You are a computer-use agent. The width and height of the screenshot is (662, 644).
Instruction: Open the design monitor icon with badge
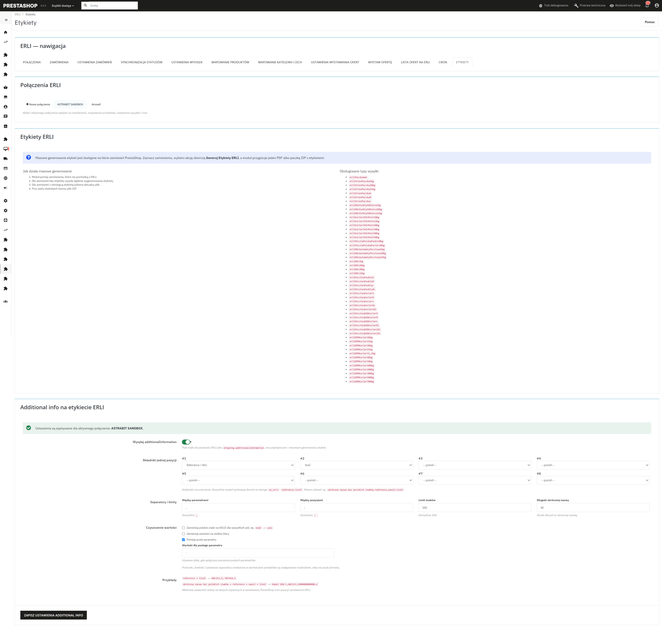pyautogui.click(x=6, y=149)
